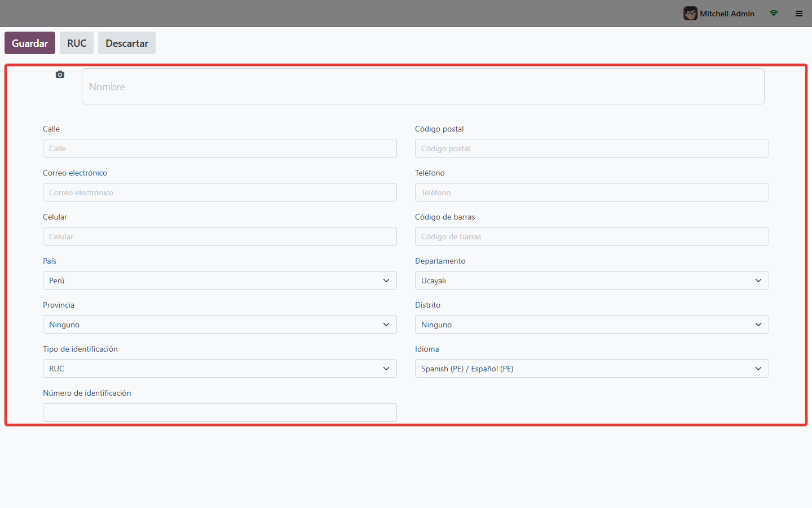
Task: Expand the Departamento dropdown showing Ucayali
Action: coord(592,281)
